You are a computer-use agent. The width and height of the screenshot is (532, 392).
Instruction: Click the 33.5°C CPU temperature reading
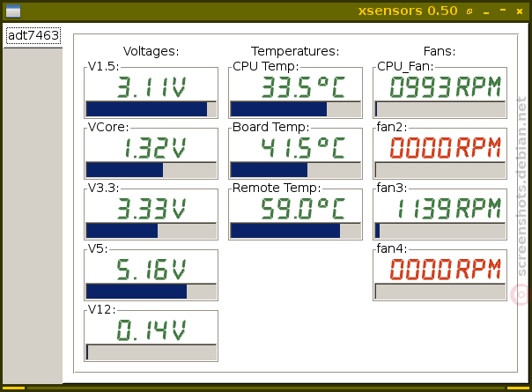[303, 87]
